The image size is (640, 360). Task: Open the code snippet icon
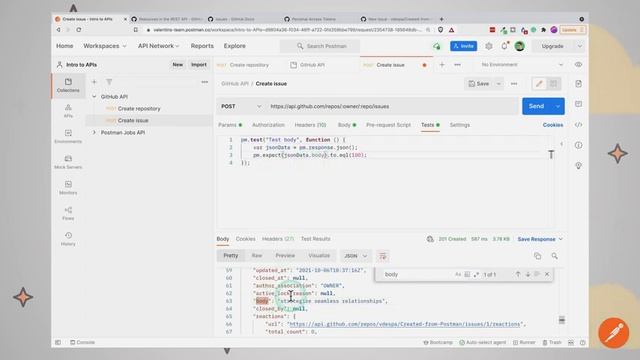[x=578, y=125]
